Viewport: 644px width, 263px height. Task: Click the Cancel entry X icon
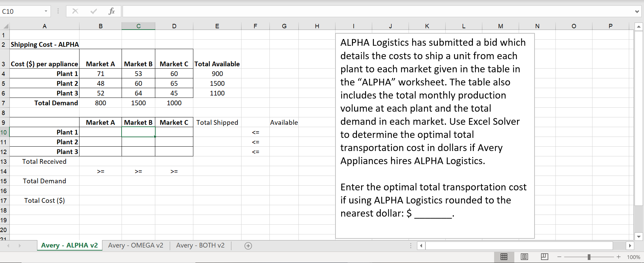click(x=75, y=11)
